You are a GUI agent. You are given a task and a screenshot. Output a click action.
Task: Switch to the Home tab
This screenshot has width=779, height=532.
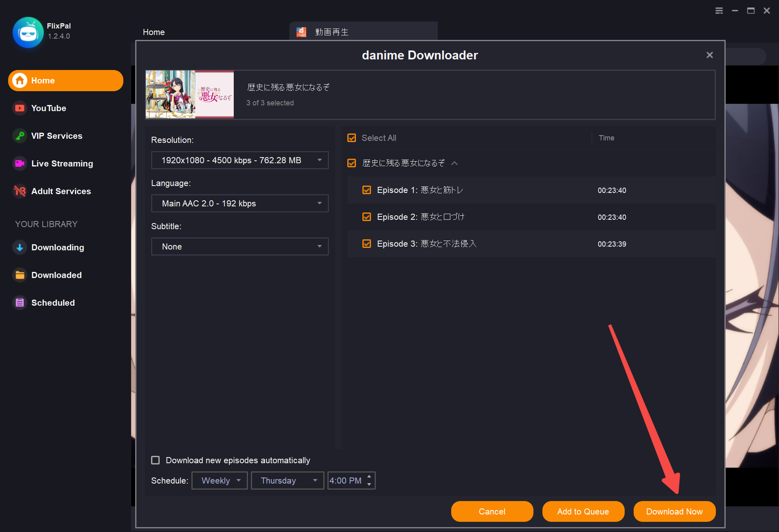[154, 32]
